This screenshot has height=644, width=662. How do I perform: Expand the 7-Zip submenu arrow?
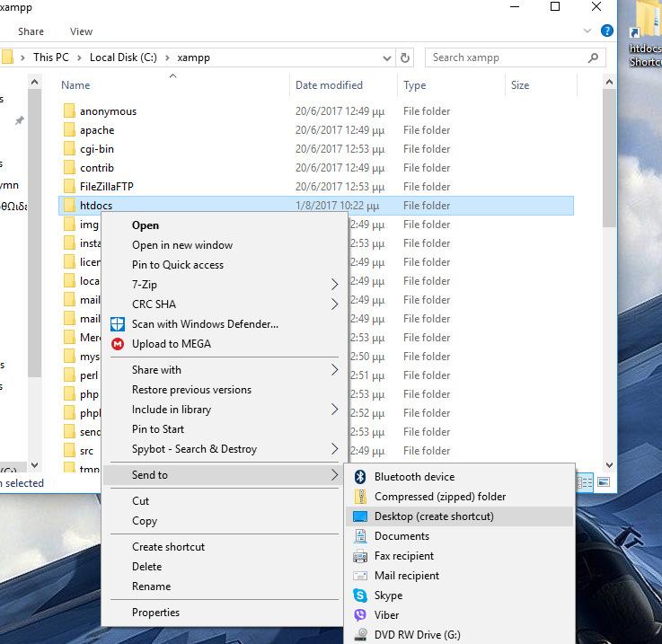coord(334,284)
